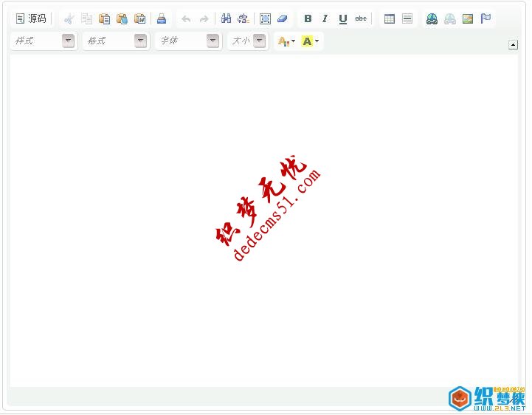Screen dimensions: 532x415
Task: Insert link with globe icon
Action: [432, 18]
